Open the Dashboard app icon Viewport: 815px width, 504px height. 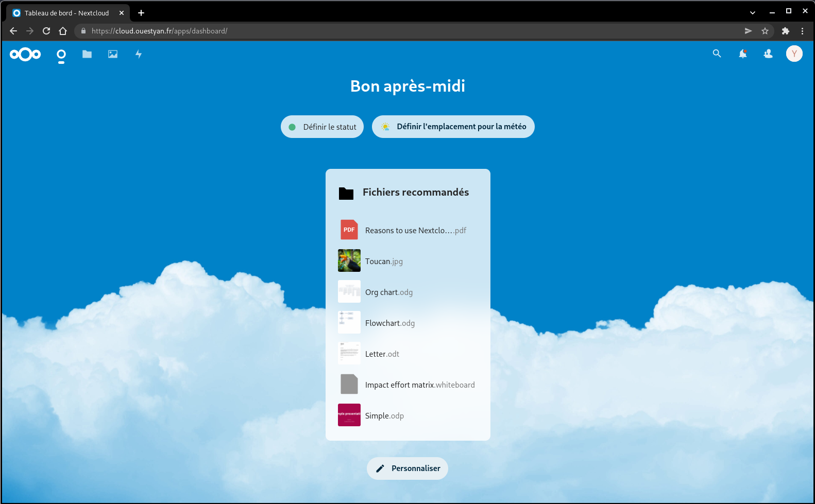click(x=61, y=54)
